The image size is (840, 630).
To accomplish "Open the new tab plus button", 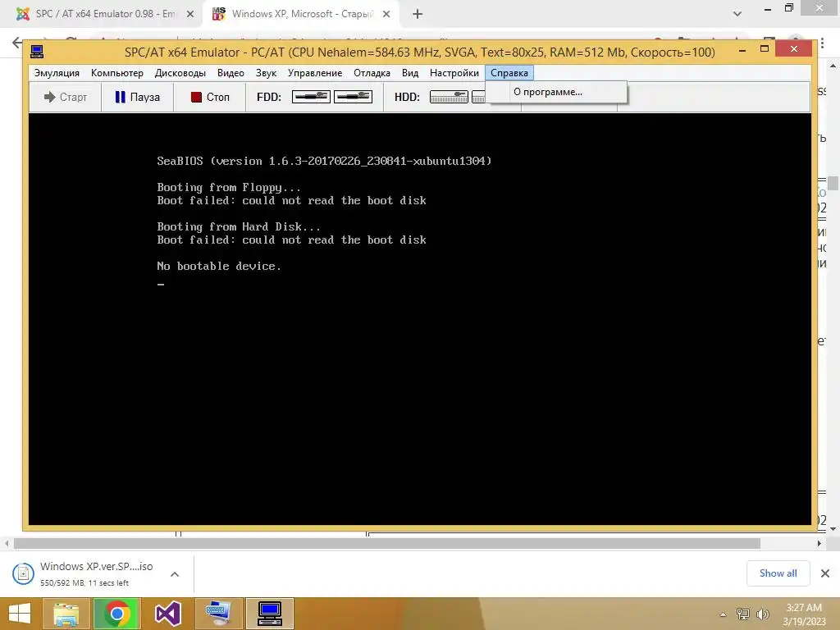I will click(418, 15).
